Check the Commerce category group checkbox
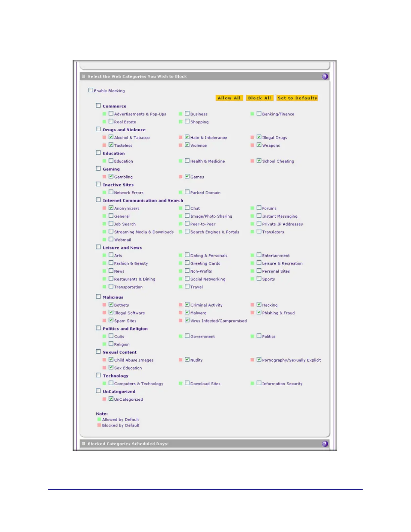 click(x=98, y=105)
